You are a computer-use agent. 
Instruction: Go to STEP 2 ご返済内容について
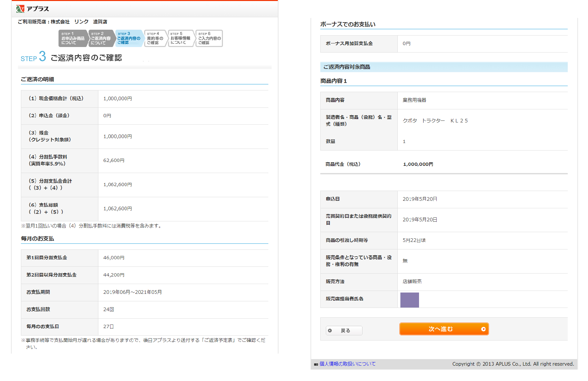(101, 39)
